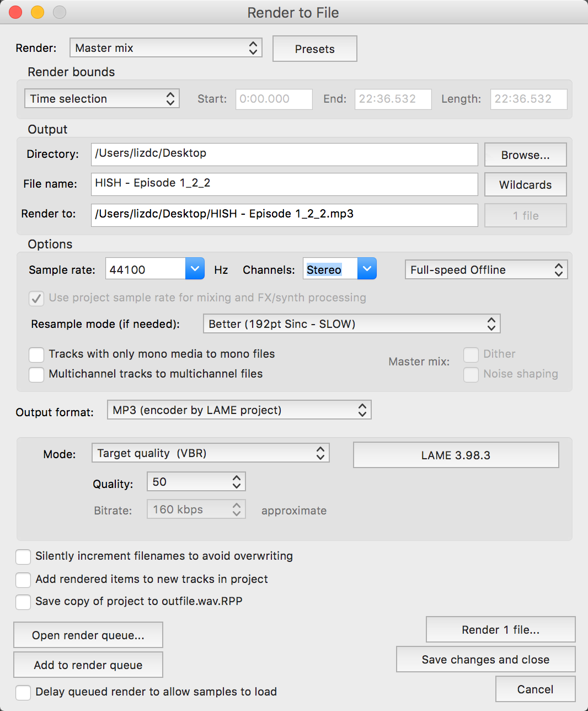
Task: Open the Wildcards menu button
Action: tap(525, 185)
